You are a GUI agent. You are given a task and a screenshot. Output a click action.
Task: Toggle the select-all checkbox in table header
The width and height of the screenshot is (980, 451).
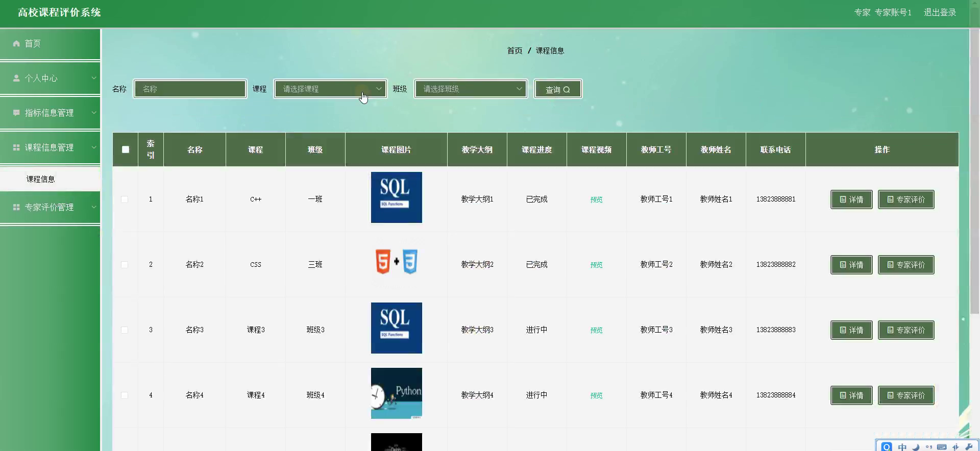pos(126,149)
